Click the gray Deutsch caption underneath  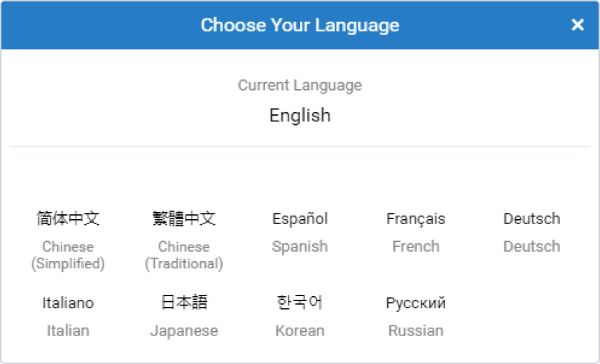click(531, 246)
